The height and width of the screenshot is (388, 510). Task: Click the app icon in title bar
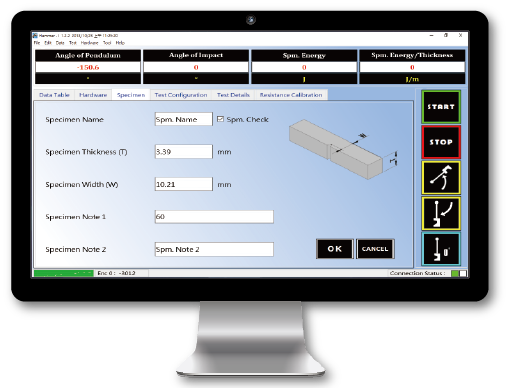[x=35, y=36]
